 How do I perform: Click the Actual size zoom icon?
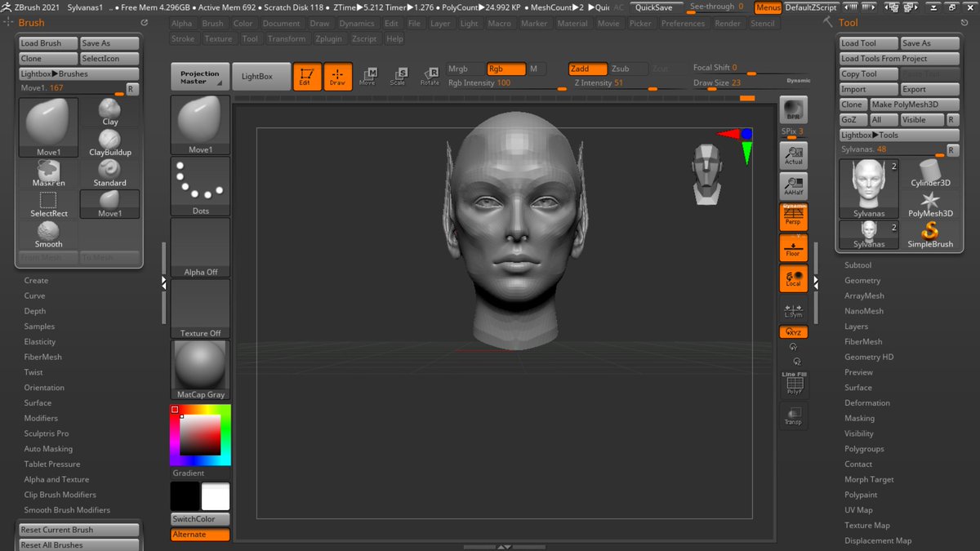(x=794, y=155)
